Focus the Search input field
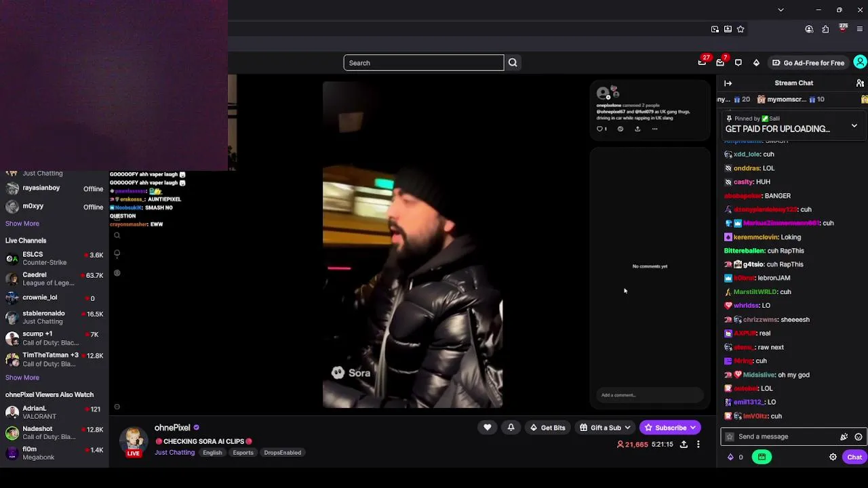The image size is (868, 488). coord(424,63)
